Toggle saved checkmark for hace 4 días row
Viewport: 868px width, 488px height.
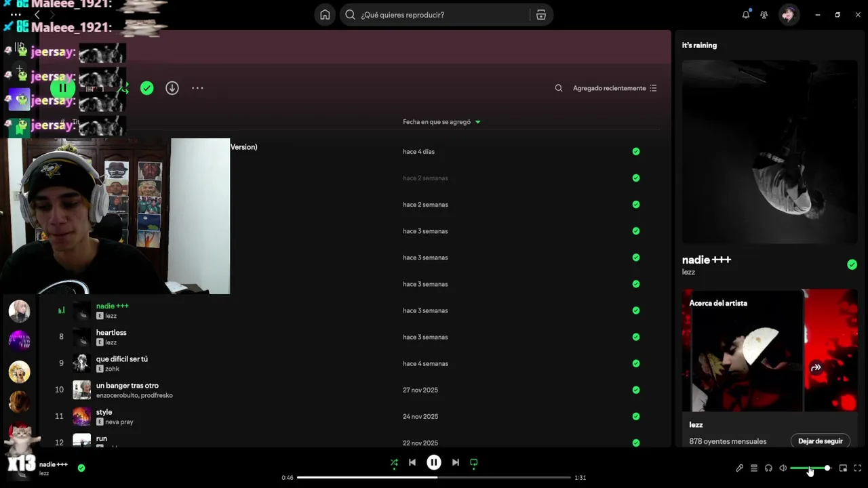click(636, 151)
